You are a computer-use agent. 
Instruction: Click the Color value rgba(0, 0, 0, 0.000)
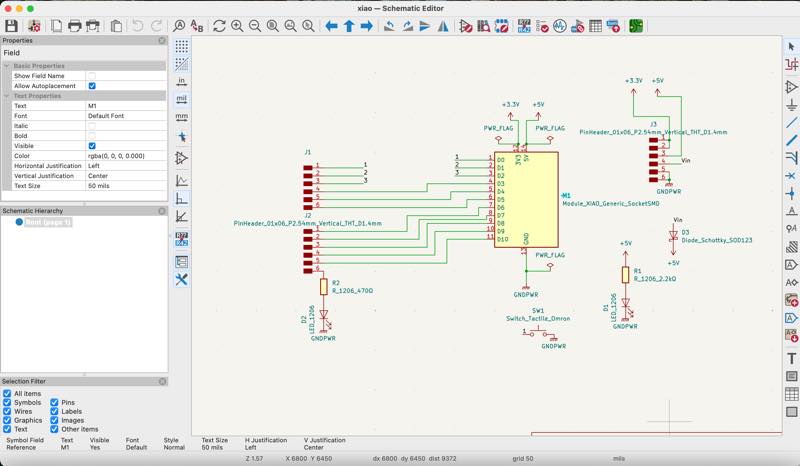pos(126,156)
